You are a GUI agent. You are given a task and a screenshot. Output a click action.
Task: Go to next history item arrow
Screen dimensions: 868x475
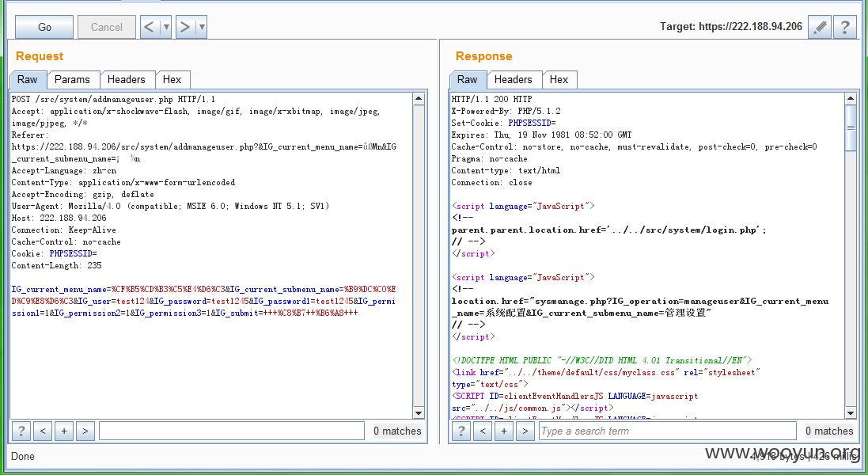(x=185, y=27)
